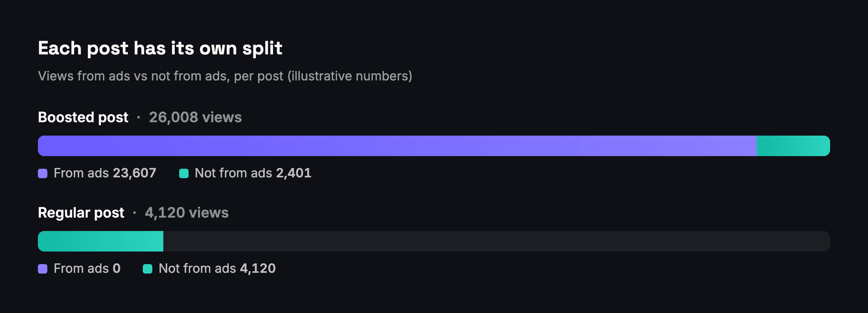Click the purple From ads swatch under Boosted post
The width and height of the screenshot is (868, 313).
(x=43, y=173)
